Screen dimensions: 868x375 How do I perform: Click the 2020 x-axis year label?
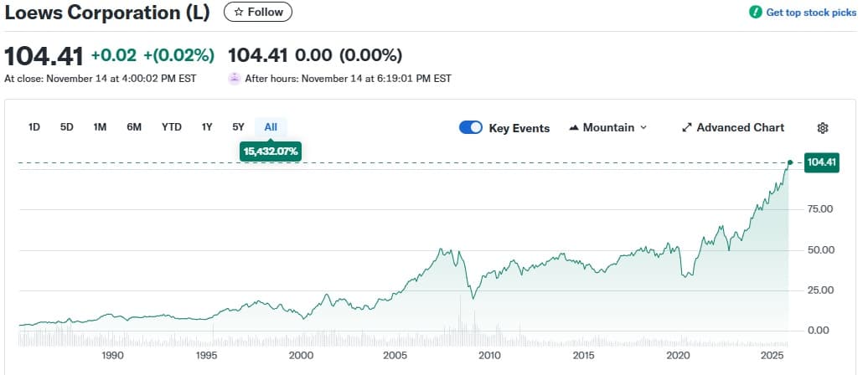point(678,356)
